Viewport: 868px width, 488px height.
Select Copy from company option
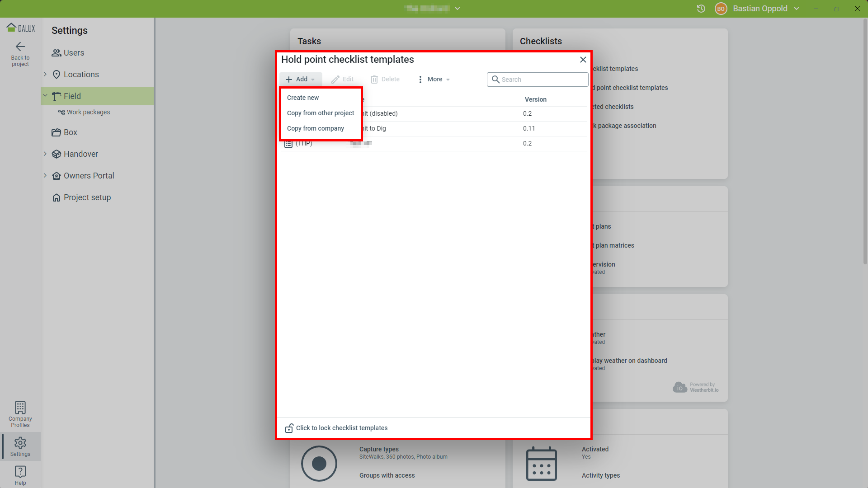(315, 128)
